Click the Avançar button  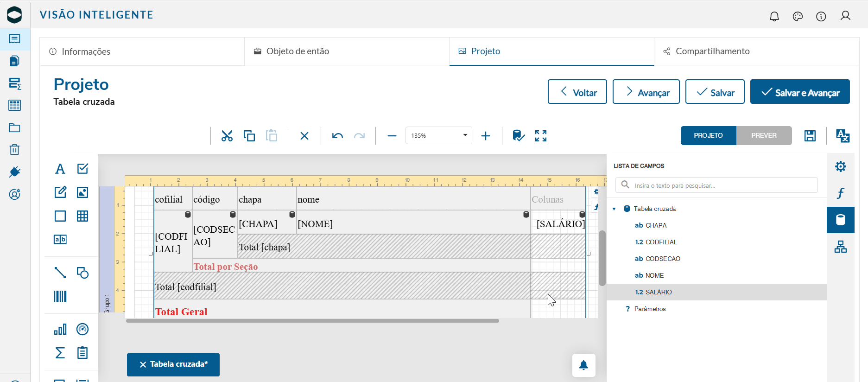(646, 92)
